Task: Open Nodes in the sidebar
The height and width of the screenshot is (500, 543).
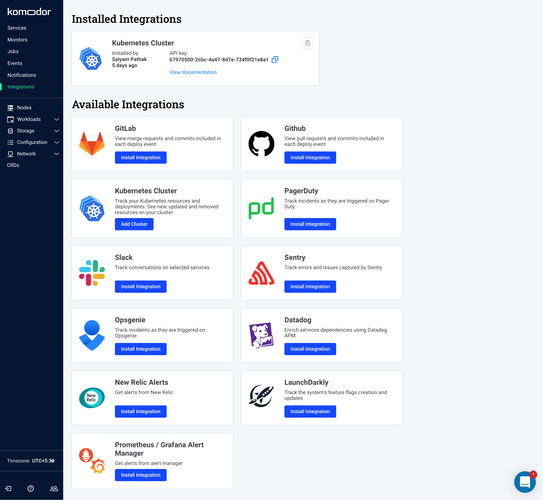Action: (x=24, y=108)
